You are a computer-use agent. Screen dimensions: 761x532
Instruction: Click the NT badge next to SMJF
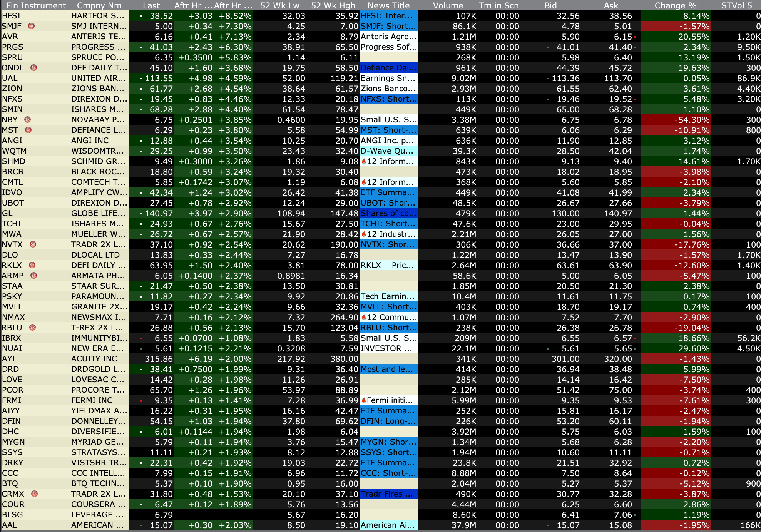pyautogui.click(x=32, y=26)
